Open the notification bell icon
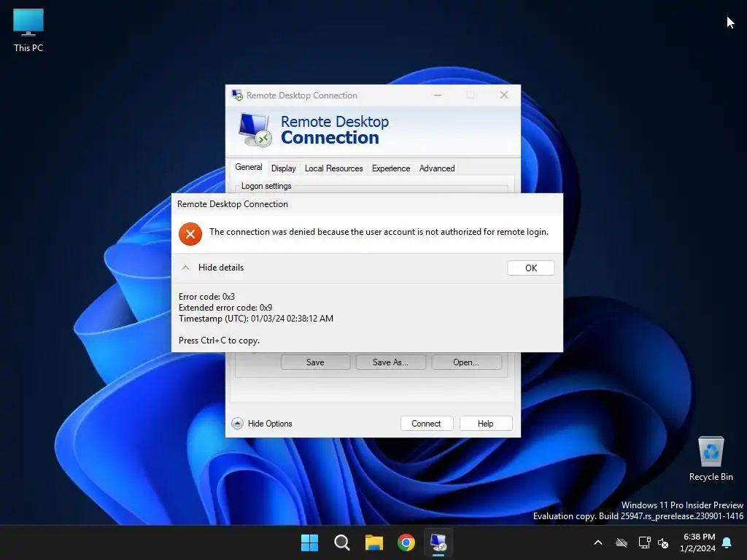 click(727, 542)
